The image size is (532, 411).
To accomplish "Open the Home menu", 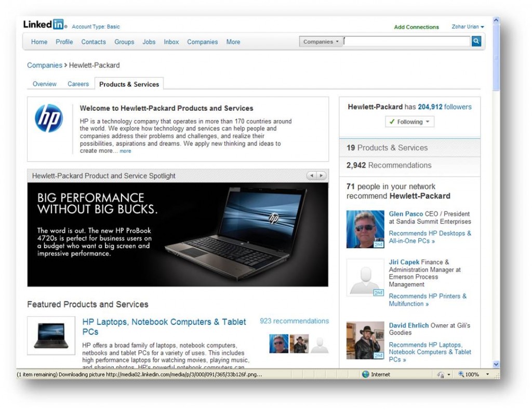I will [x=39, y=42].
